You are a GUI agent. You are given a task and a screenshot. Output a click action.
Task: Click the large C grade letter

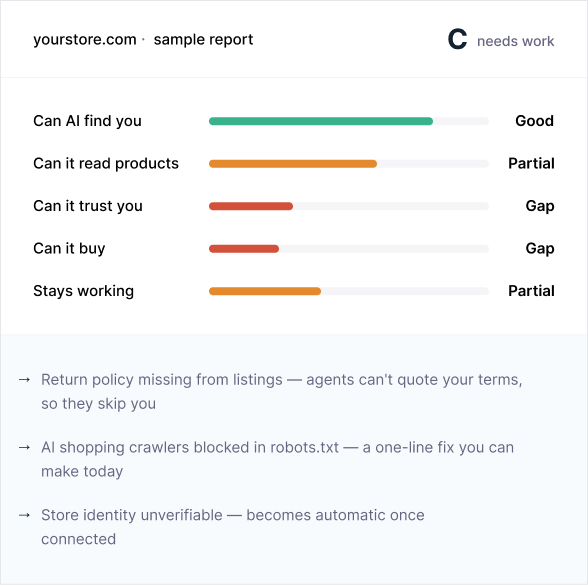(x=458, y=39)
